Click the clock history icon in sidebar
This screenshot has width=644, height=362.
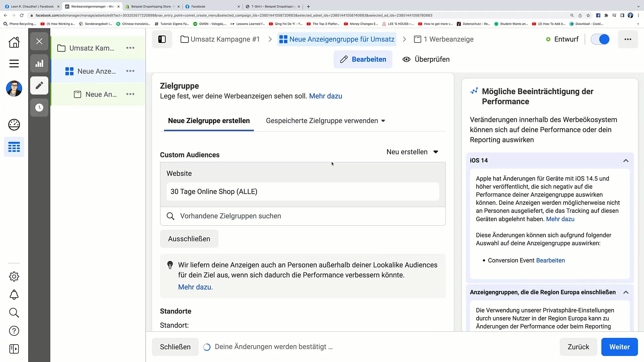click(39, 107)
